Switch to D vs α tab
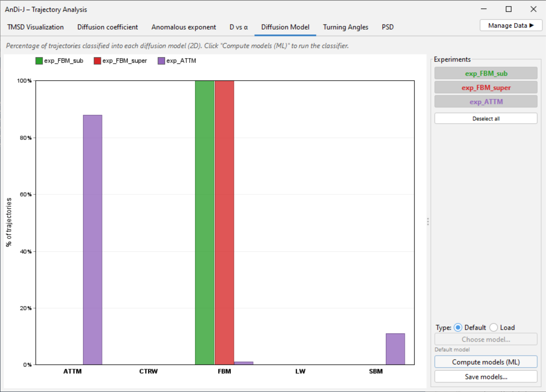Screen dimensions: 546x392 coord(238,27)
